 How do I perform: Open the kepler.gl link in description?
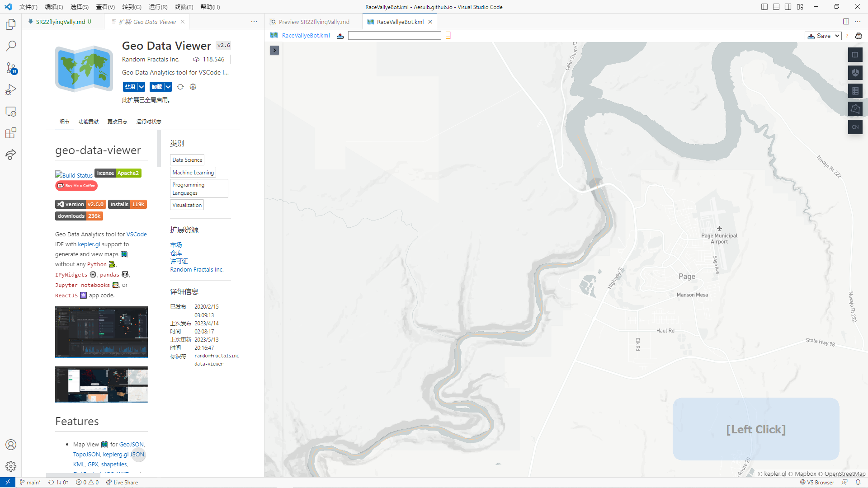pyautogui.click(x=89, y=244)
